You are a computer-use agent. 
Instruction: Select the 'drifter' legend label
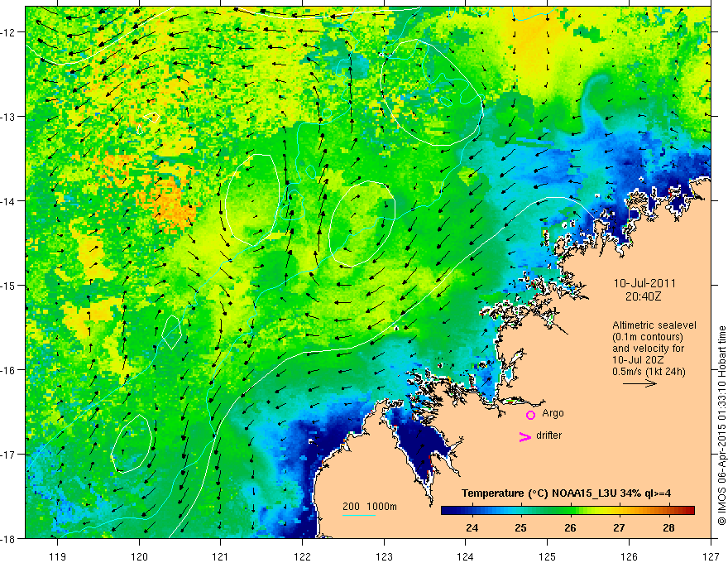pyautogui.click(x=548, y=435)
